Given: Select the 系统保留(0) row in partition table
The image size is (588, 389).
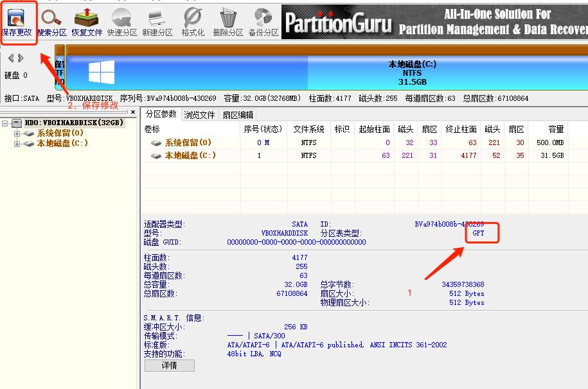Looking at the screenshot, I should coord(354,143).
